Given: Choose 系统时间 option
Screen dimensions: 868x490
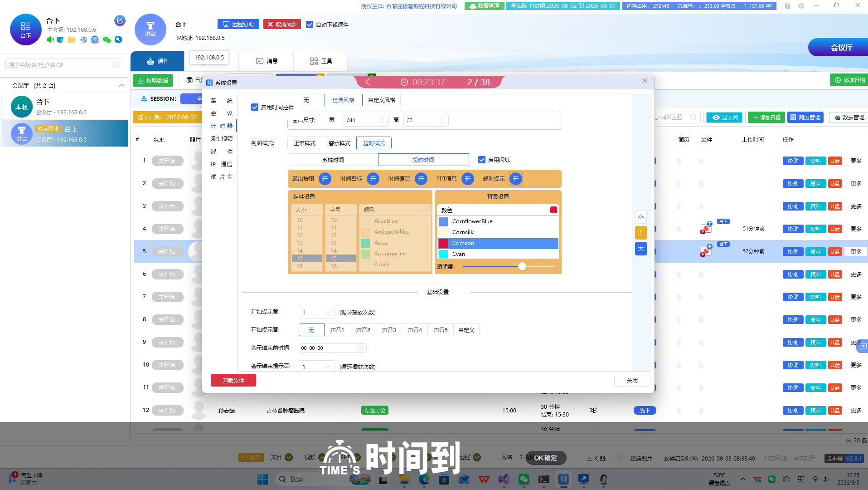Looking at the screenshot, I should pyautogui.click(x=333, y=160).
